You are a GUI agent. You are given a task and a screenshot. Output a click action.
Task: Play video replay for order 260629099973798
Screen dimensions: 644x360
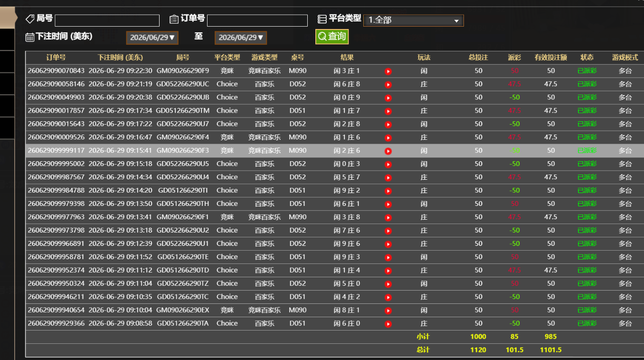[x=388, y=231]
